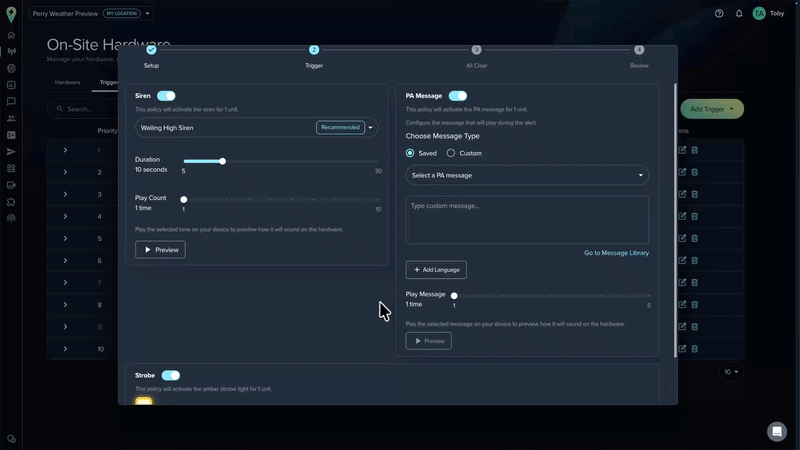Open the Home icon in the sidebar
Viewport: 800px width, 450px height.
coord(11,35)
